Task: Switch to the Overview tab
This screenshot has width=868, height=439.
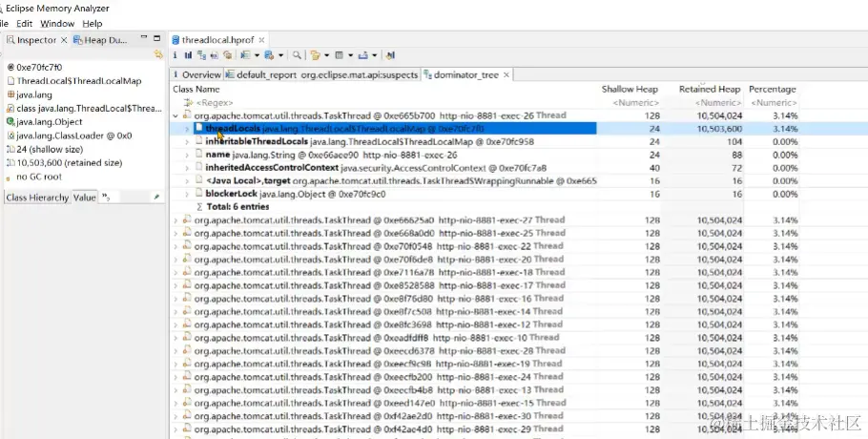Action: 197,74
